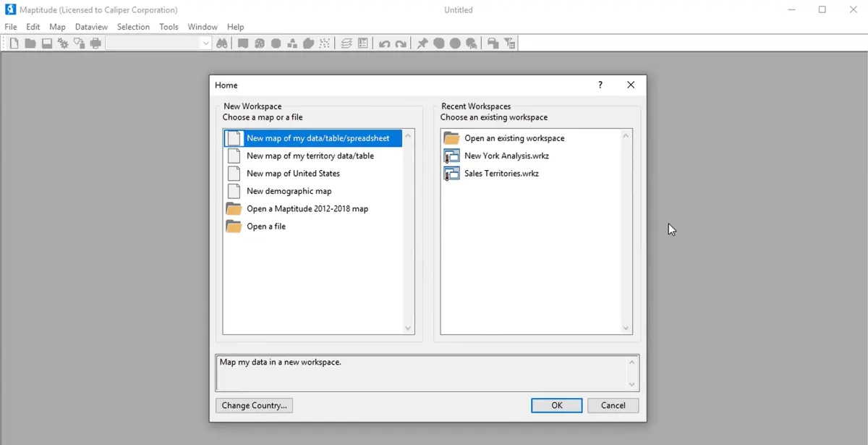Click the Change Country button
The height and width of the screenshot is (445, 868).
click(x=254, y=405)
